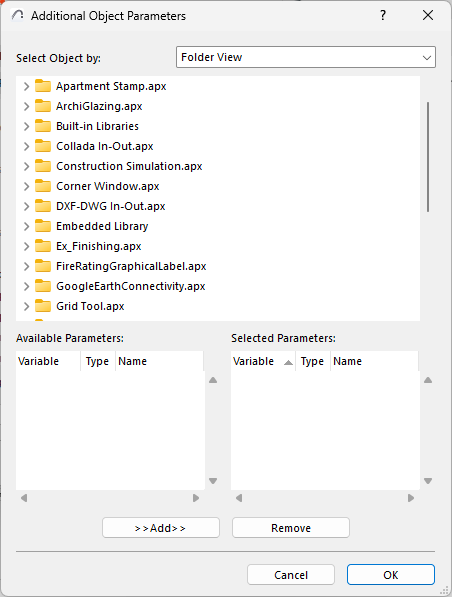The height and width of the screenshot is (597, 452).
Task: Expand the DXF-DWG In-Out.apx folder
Action: (x=26, y=206)
